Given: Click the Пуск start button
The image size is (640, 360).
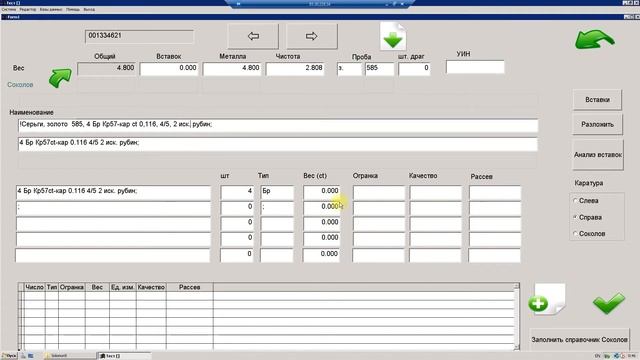Looking at the screenshot, I should pyautogui.click(x=9, y=356).
